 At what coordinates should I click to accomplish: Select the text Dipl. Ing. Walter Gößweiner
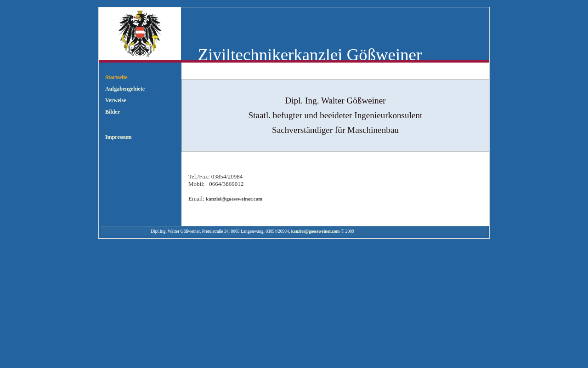[335, 101]
